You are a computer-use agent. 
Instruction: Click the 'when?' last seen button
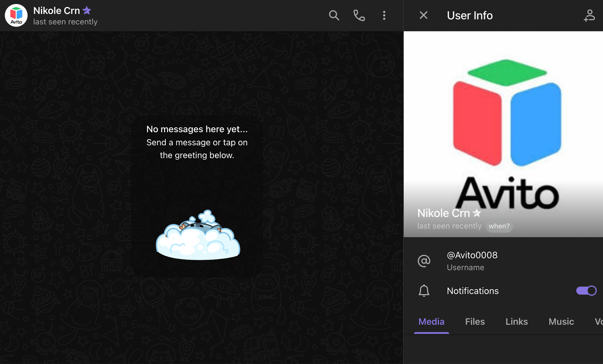click(x=499, y=226)
